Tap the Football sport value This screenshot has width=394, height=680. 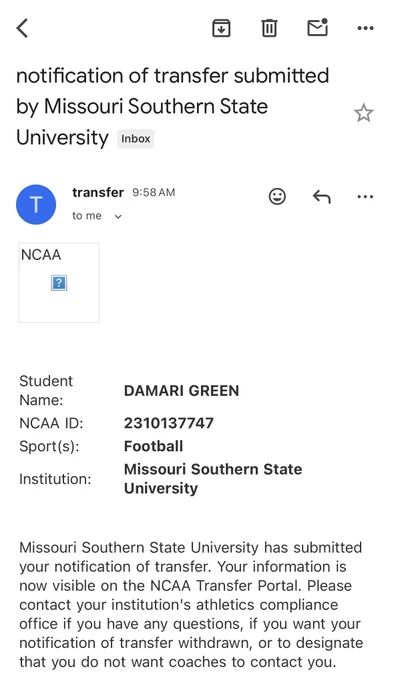(153, 446)
